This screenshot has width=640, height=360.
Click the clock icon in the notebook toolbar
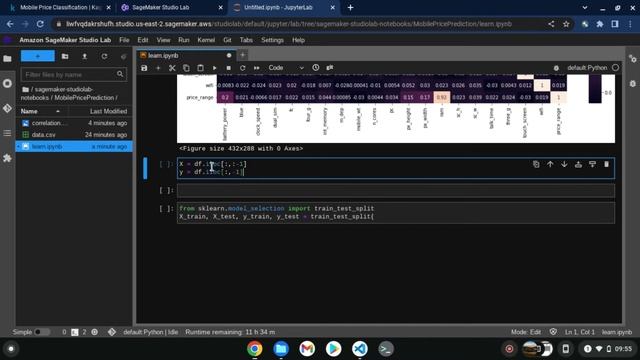pyautogui.click(x=316, y=68)
